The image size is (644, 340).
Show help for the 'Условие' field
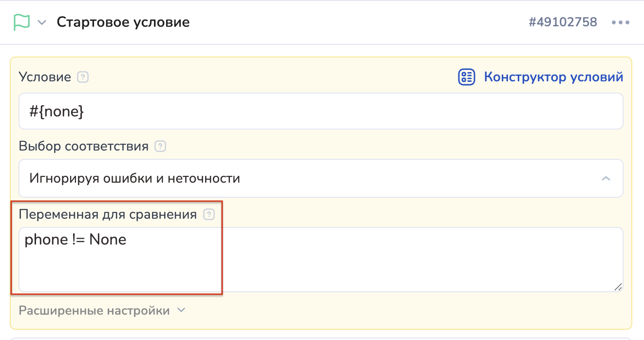(x=83, y=77)
